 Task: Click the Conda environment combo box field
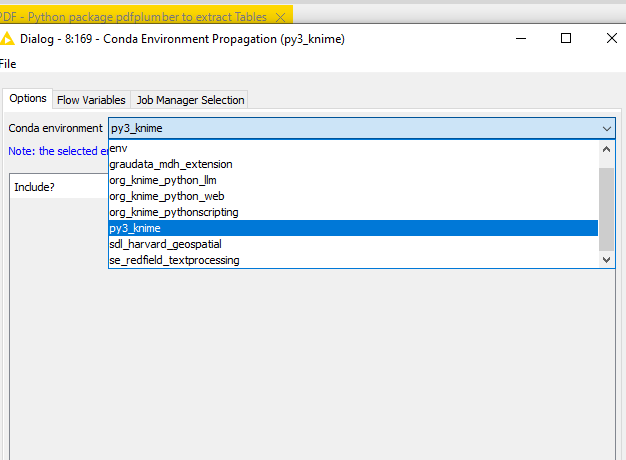coord(361,128)
